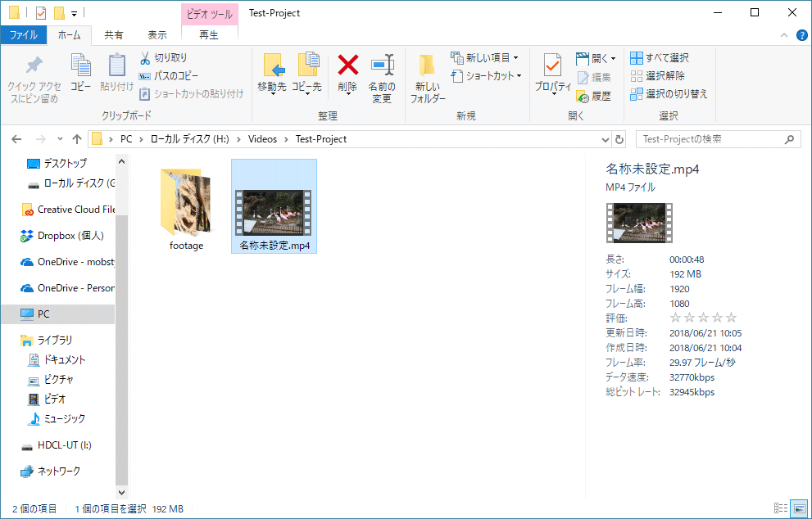Screen dimensions: 812x519
Task: Click the red X 削除 icon
Action: 348,65
